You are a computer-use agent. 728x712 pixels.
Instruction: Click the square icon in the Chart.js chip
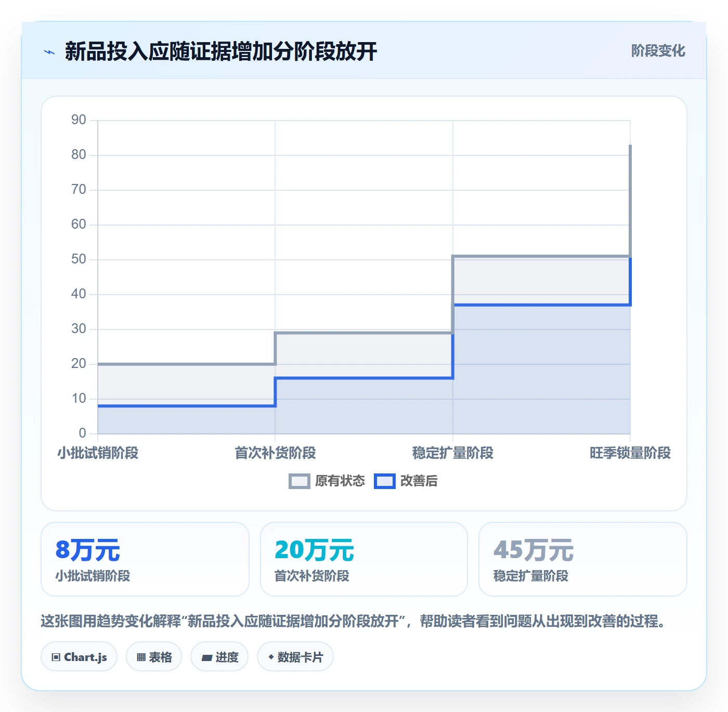(56, 657)
